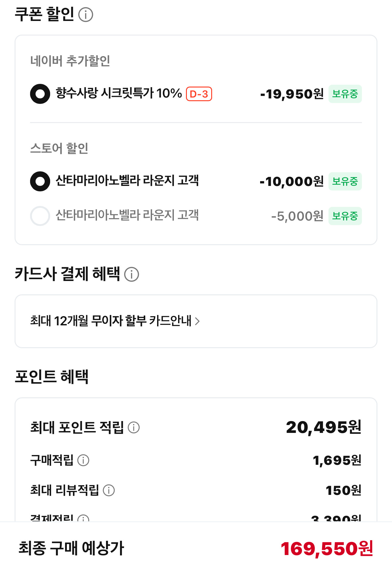Tap the 최대 리뷰적립 info icon
Viewport: 392px width, 562px height.
[109, 490]
